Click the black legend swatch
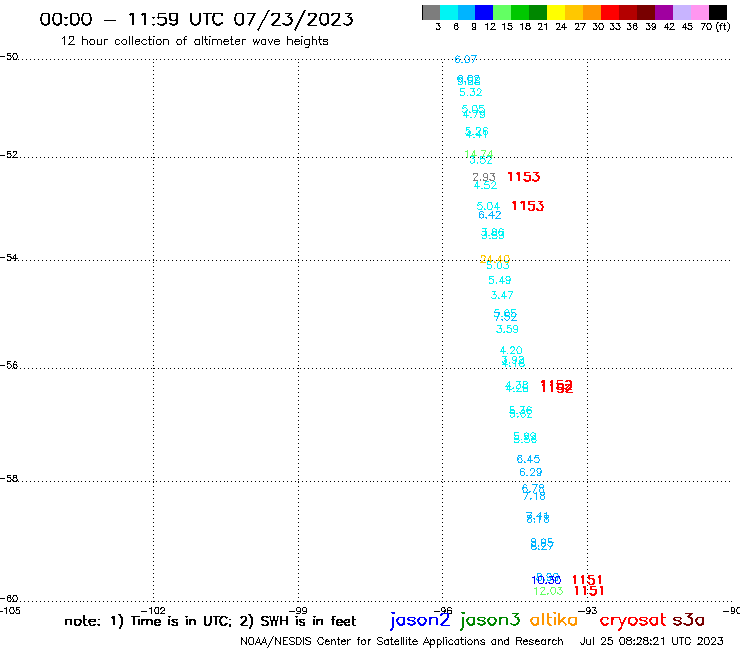The height and width of the screenshot is (650, 740). (718, 12)
